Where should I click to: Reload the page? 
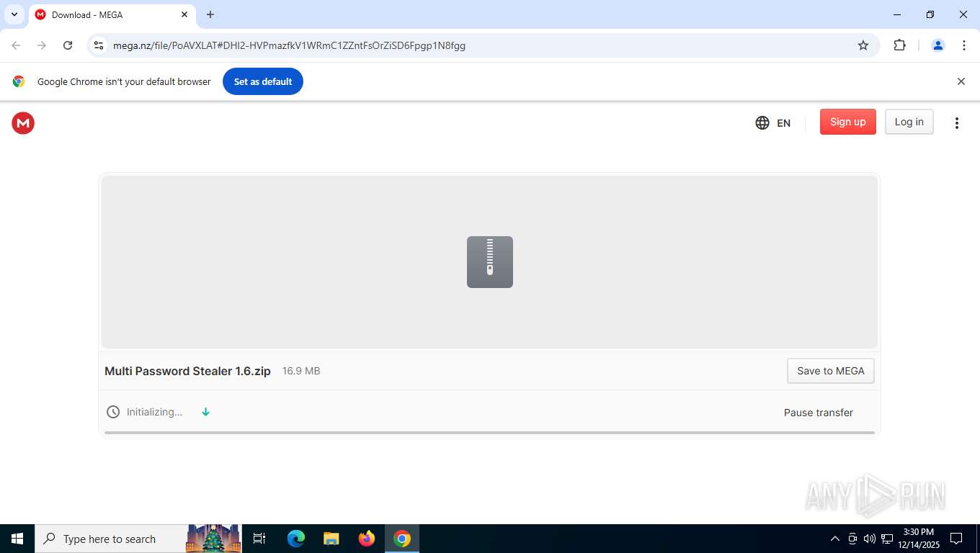(68, 45)
